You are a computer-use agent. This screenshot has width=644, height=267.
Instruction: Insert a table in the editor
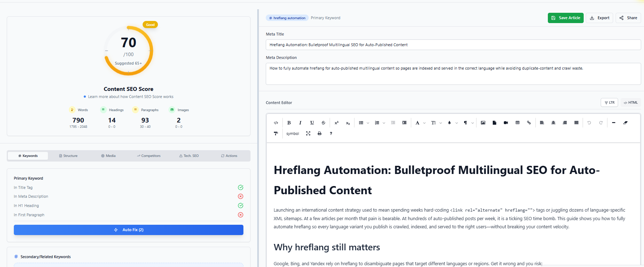click(x=517, y=123)
